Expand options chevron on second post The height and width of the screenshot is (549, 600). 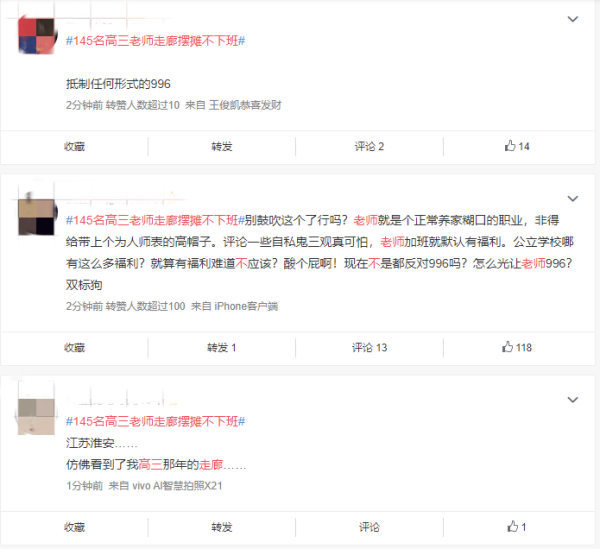point(572,198)
